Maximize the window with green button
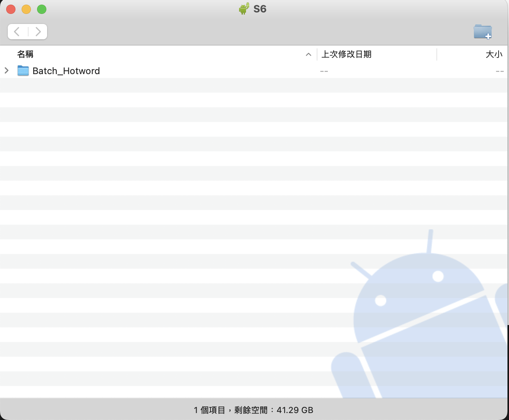Image resolution: width=509 pixels, height=420 pixels. pyautogui.click(x=42, y=9)
